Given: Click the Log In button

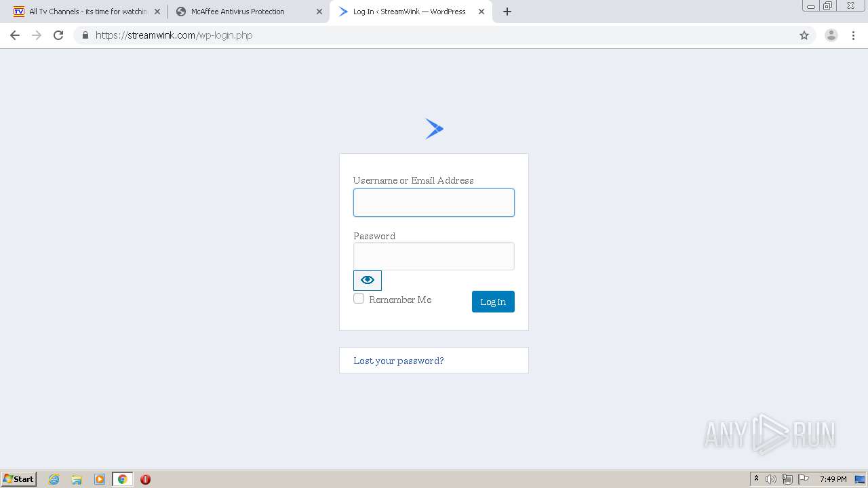Looking at the screenshot, I should (493, 302).
